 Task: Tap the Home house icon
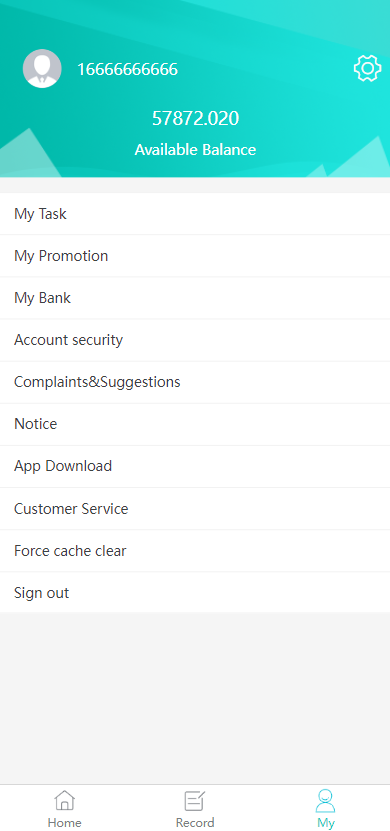[x=65, y=800]
